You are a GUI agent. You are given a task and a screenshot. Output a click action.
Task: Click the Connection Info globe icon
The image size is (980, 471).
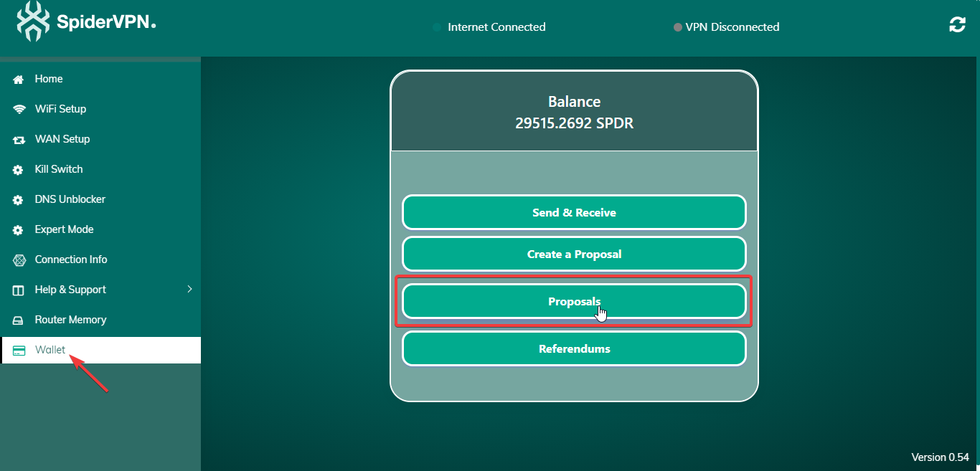coord(19,260)
